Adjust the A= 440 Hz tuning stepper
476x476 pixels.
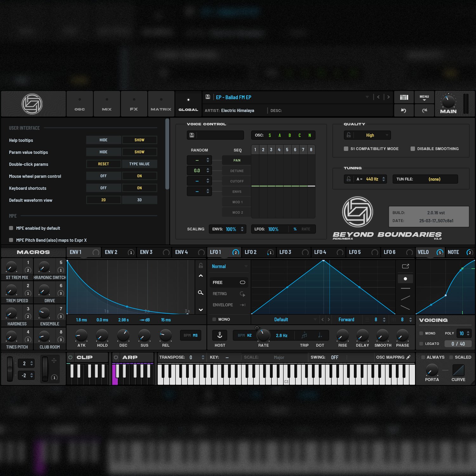point(383,179)
